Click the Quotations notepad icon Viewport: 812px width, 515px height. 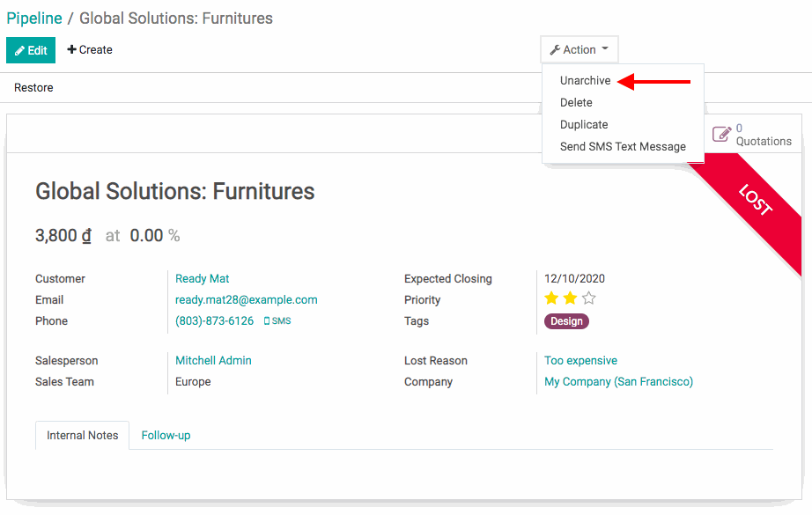(721, 134)
